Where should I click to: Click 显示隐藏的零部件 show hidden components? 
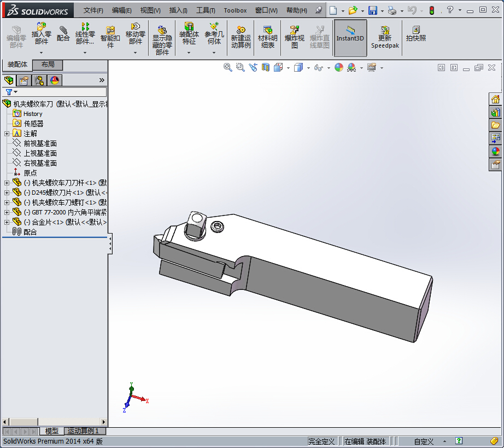[x=162, y=40]
